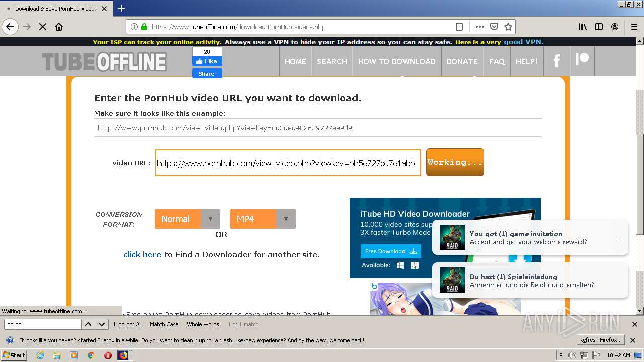Screen dimensions: 644x362
Task: Find previous match arrow in find bar
Action: tap(88, 324)
